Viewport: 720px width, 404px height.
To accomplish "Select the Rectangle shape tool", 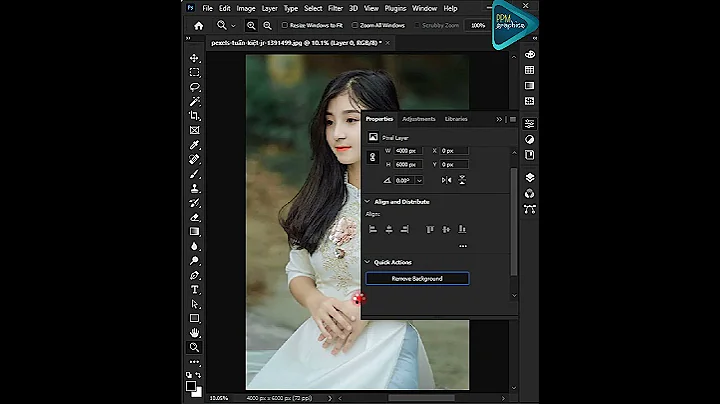I will 194,318.
